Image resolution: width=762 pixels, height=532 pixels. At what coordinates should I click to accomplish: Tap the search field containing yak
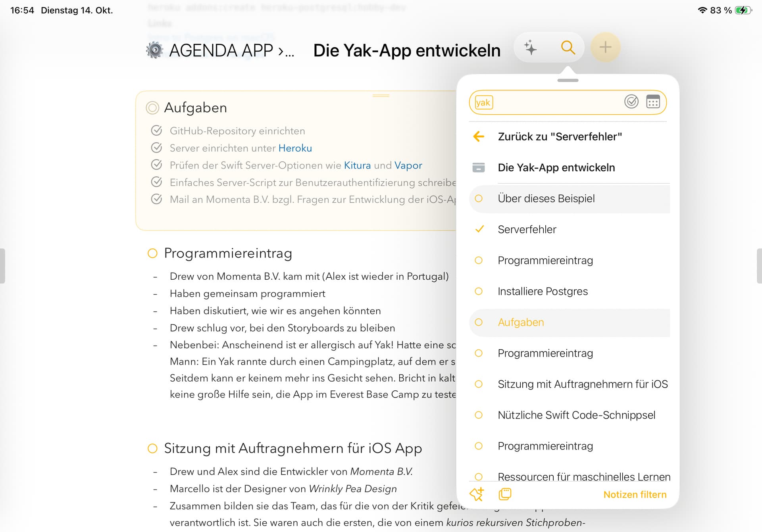click(x=556, y=102)
